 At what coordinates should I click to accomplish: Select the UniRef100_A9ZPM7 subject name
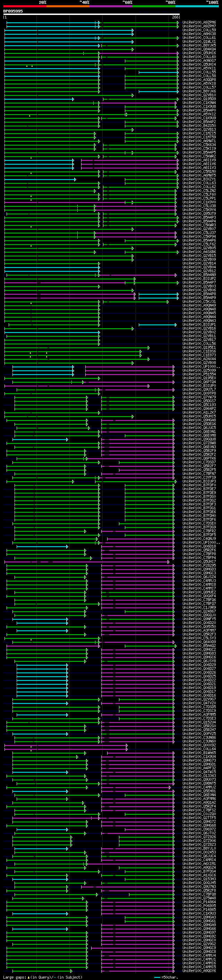coord(199,26)
